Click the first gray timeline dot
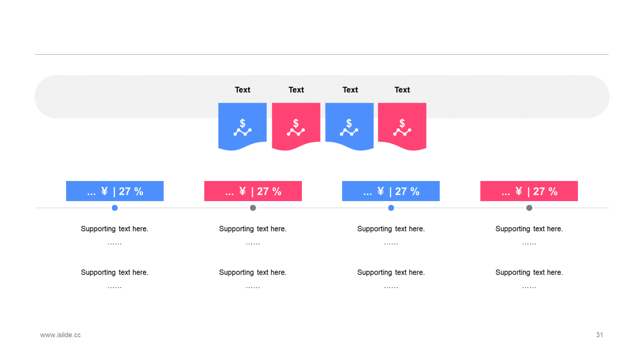This screenshot has width=644, height=362. [x=253, y=208]
